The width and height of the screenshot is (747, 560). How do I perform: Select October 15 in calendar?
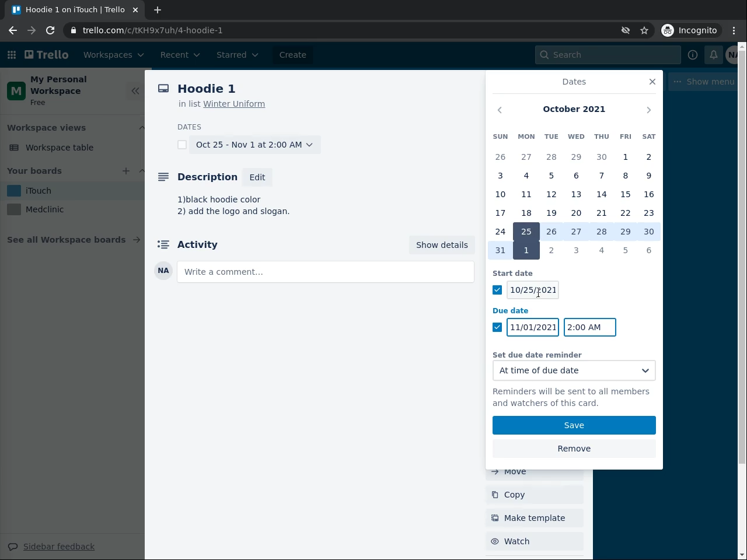pyautogui.click(x=626, y=194)
